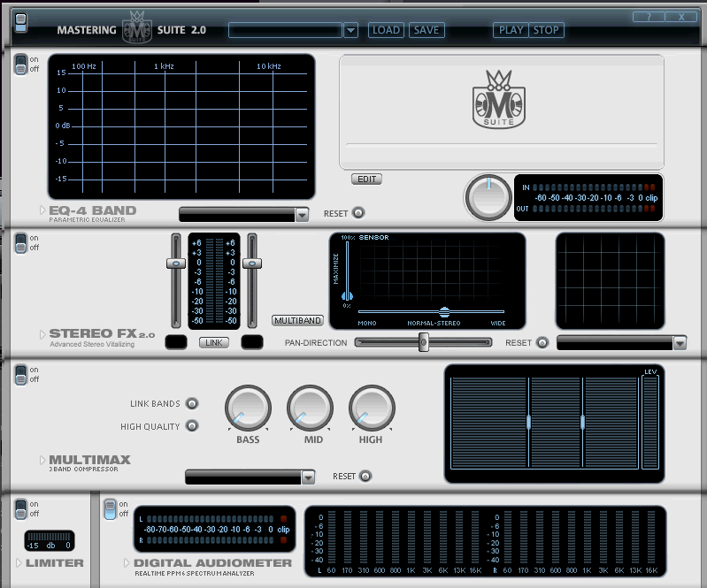
Task: Click the EQ-4 Band reset icon
Action: pyautogui.click(x=357, y=213)
